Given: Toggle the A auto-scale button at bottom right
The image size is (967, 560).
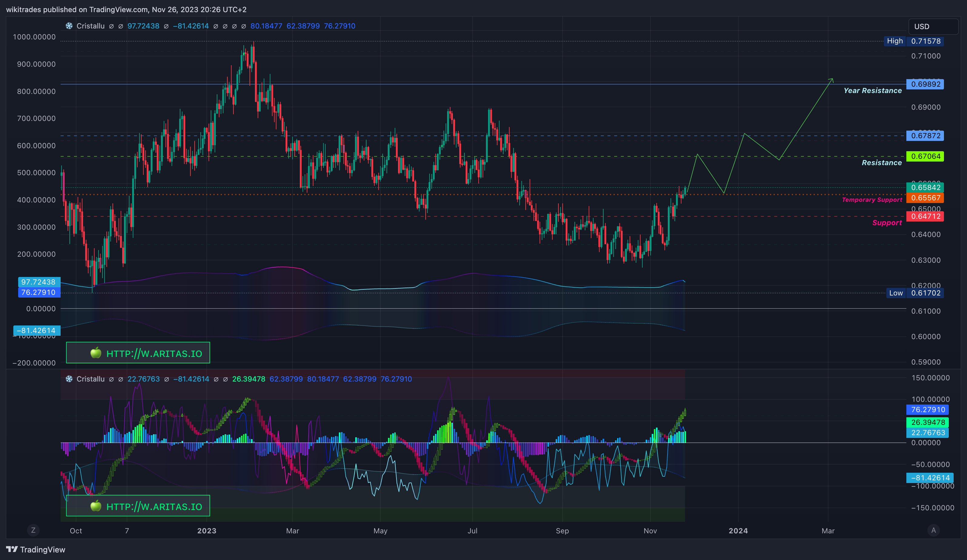Looking at the screenshot, I should pyautogui.click(x=934, y=530).
